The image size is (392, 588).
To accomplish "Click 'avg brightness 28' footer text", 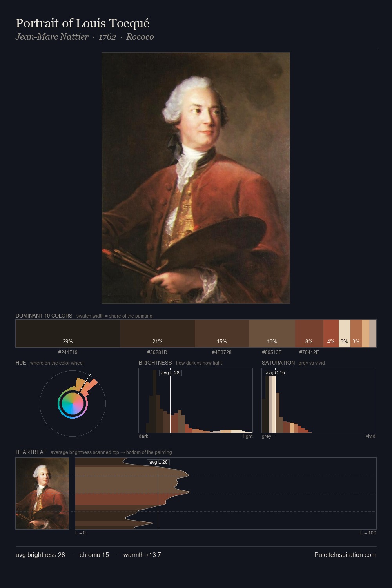I will [40, 555].
